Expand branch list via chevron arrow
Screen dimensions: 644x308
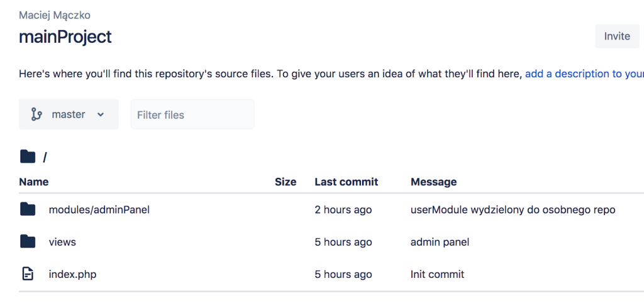(x=101, y=114)
